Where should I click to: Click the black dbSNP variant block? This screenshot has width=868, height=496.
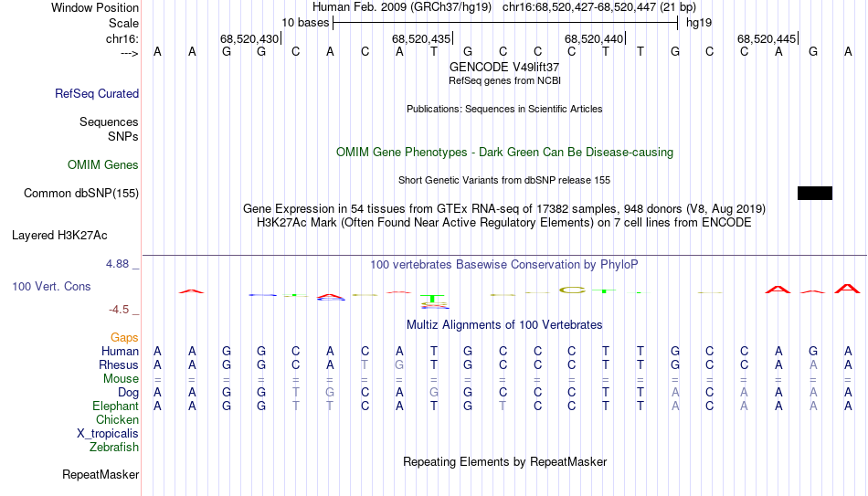coord(815,194)
